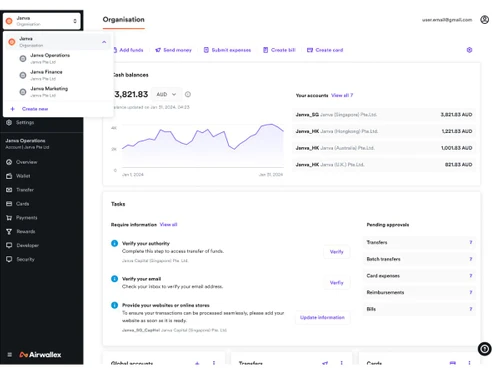Image resolution: width=500 pixels, height=375 pixels.
Task: Click the Wallet icon
Action: coord(9,176)
